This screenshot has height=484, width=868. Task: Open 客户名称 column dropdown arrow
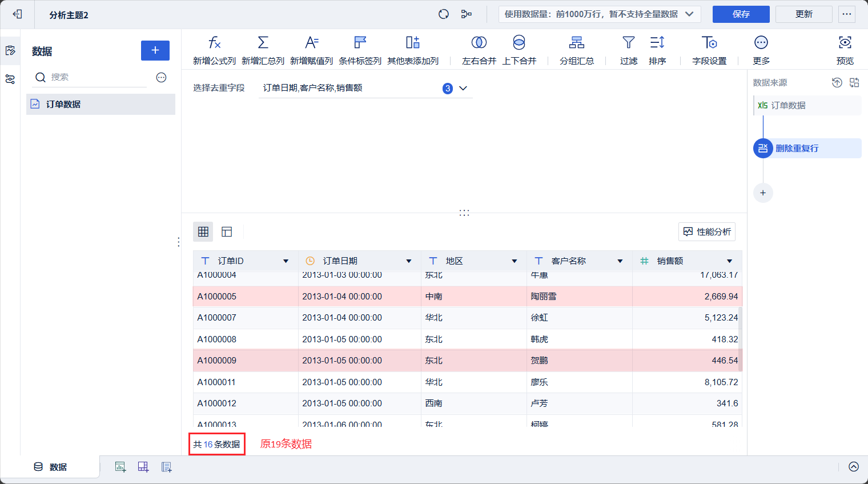pos(620,261)
